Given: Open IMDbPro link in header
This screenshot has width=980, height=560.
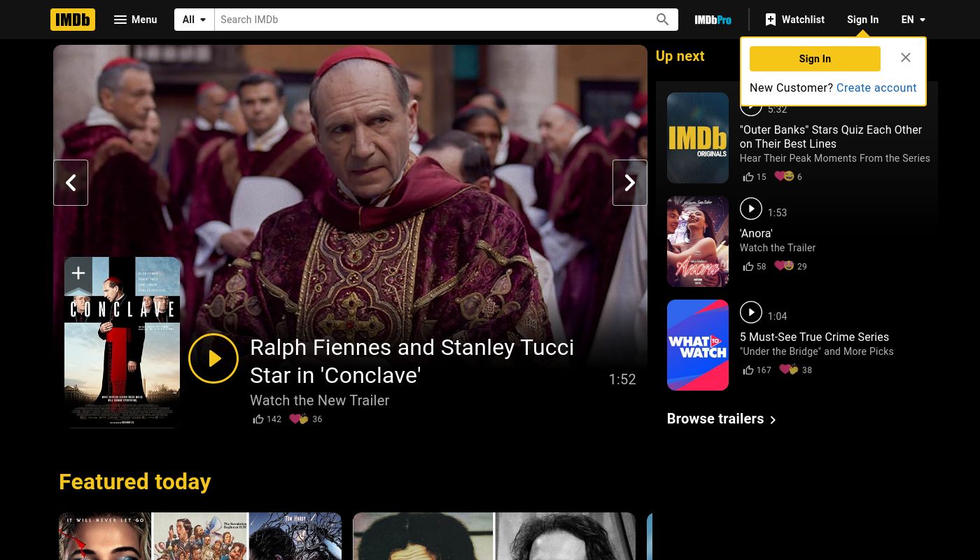Looking at the screenshot, I should pyautogui.click(x=713, y=20).
